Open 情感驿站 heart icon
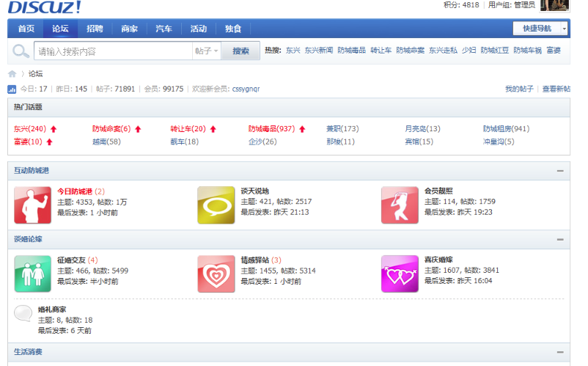 (216, 274)
